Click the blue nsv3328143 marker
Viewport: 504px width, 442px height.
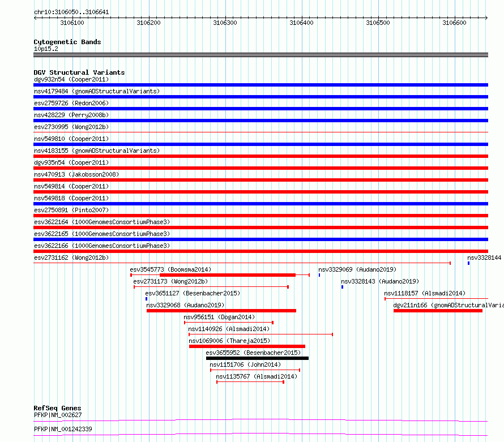pyautogui.click(x=342, y=287)
